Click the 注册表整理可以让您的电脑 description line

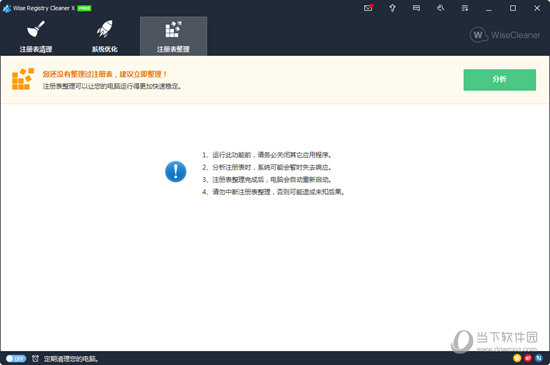112,86
